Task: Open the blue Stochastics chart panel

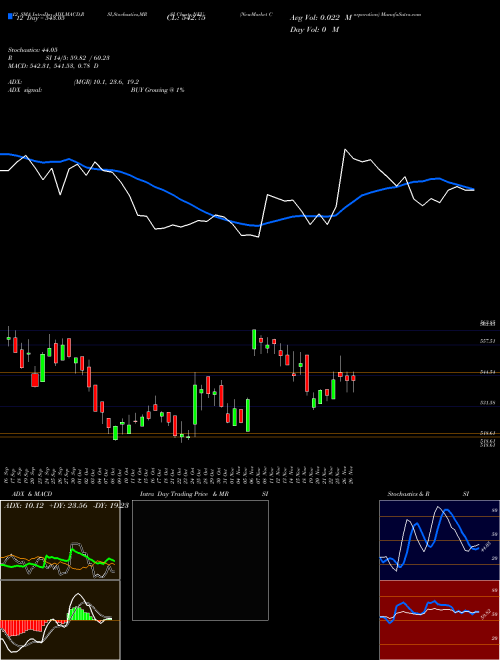Action: click(x=439, y=540)
